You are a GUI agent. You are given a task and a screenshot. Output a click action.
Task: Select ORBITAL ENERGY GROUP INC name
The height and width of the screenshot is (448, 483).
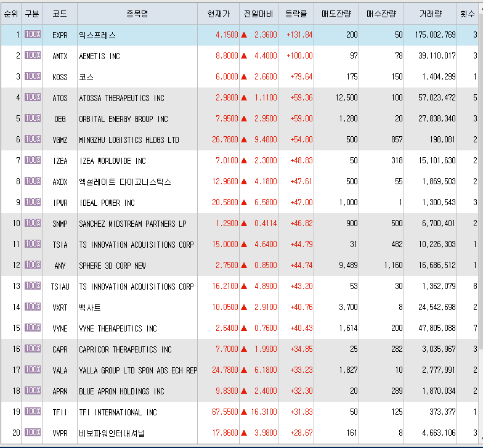pyautogui.click(x=123, y=119)
